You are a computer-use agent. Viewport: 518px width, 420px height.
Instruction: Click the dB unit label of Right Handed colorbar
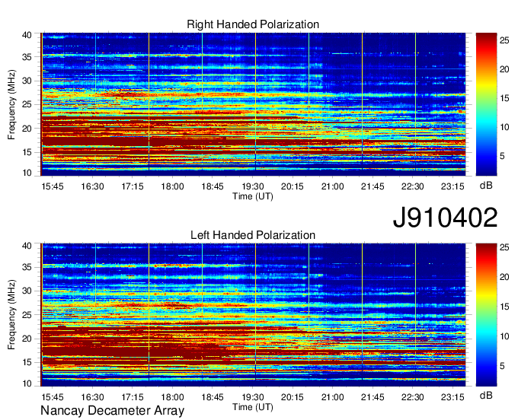[486, 186]
